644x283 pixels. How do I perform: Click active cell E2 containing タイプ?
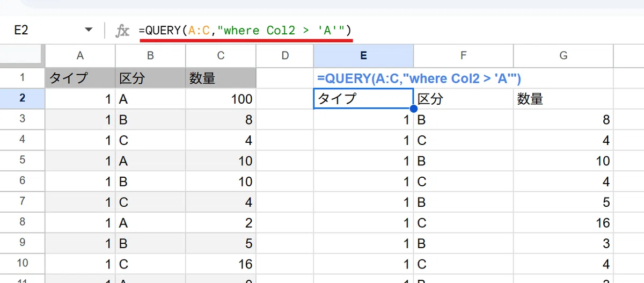[x=363, y=99]
